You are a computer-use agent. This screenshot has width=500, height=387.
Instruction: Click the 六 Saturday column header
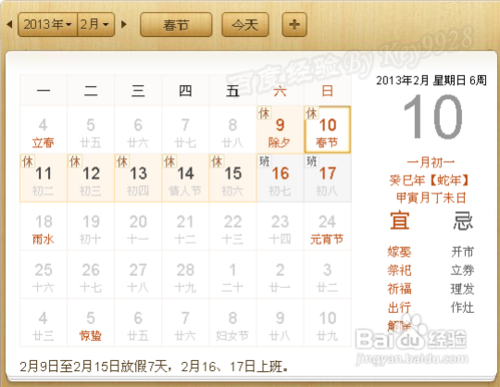pyautogui.click(x=280, y=91)
